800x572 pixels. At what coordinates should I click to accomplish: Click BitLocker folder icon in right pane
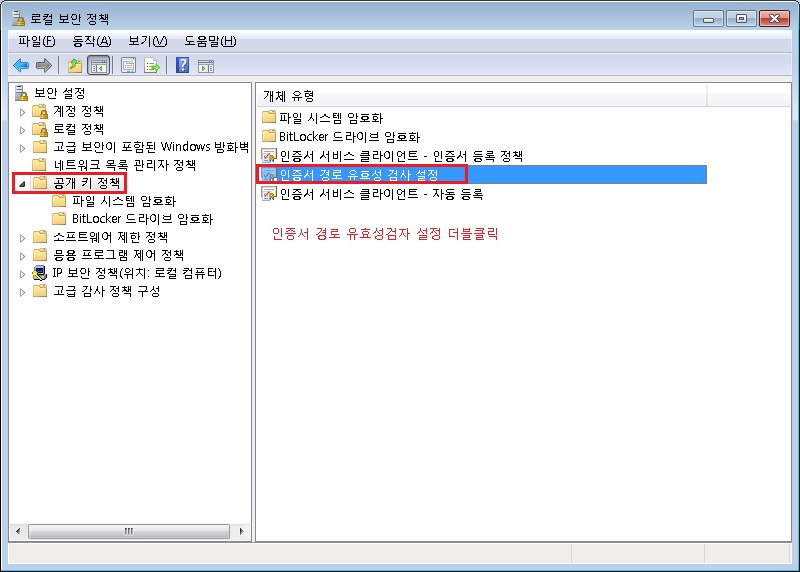[x=269, y=136]
